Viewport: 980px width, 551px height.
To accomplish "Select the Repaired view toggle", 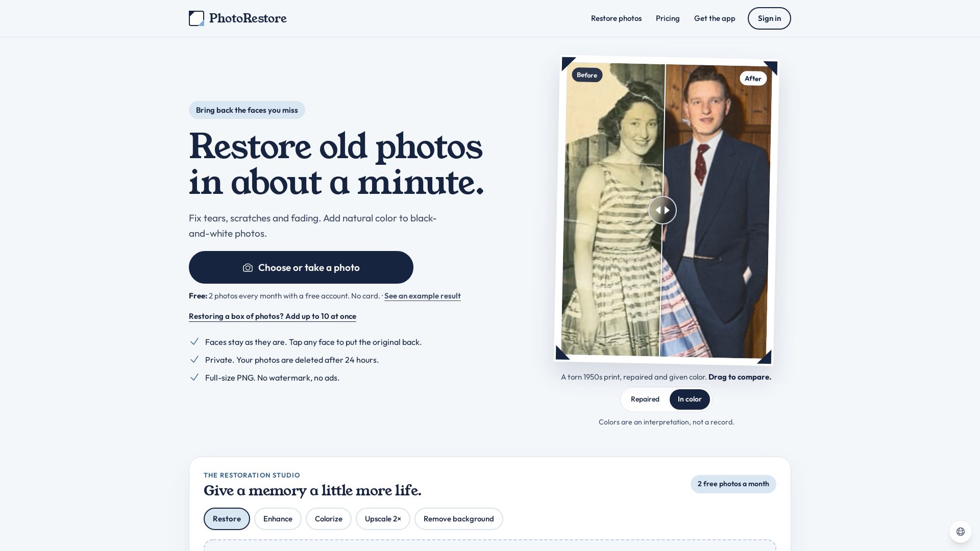I will (645, 399).
